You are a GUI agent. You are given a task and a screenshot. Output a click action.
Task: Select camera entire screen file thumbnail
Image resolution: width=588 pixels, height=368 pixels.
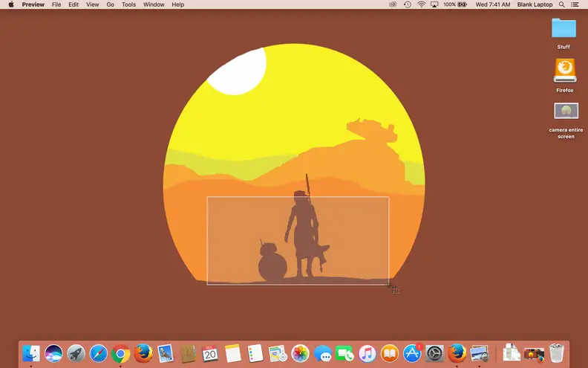566,112
